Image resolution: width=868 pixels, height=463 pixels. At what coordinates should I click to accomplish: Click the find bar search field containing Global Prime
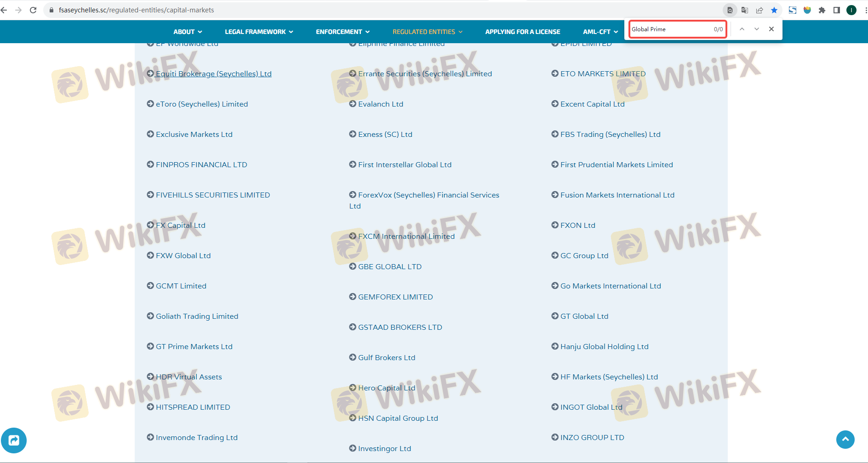678,29
